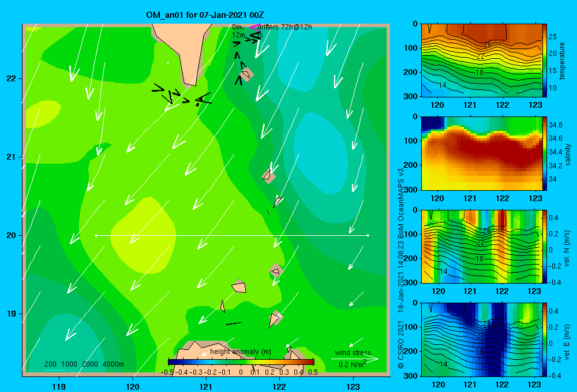Viewport: 577px width, 392px height.
Task: Click the 0.4 tick on vel. N color bar
Action: tap(553, 218)
